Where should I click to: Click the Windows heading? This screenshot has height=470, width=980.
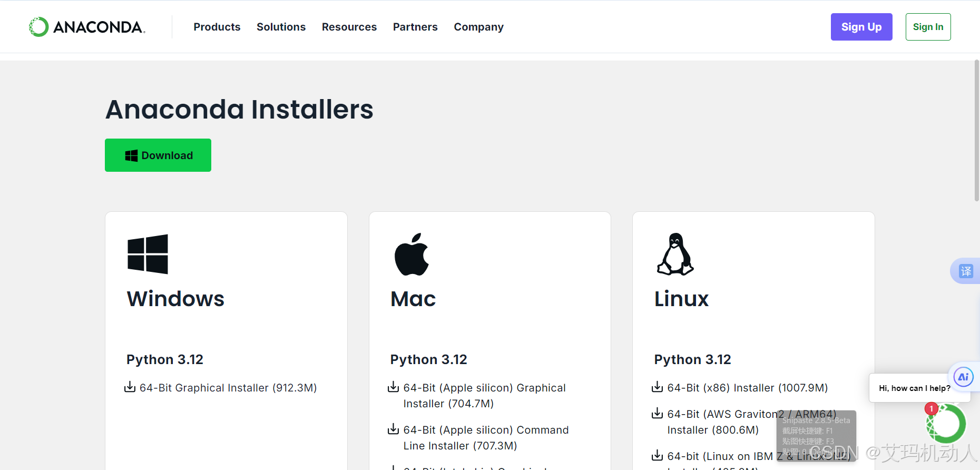coord(175,299)
